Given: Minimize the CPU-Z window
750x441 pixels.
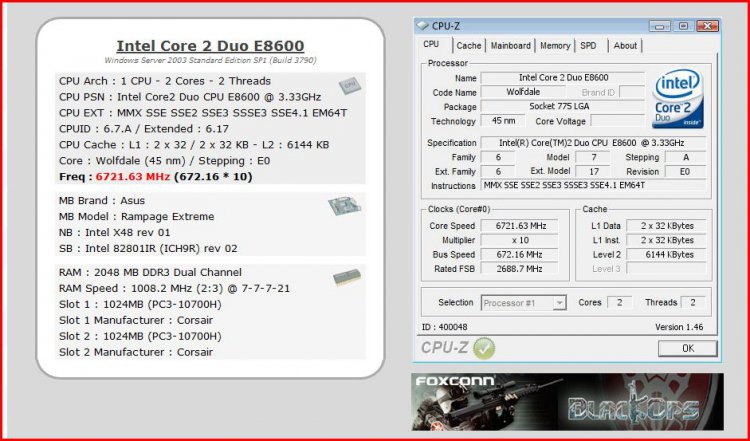Looking at the screenshot, I should click(x=659, y=26).
